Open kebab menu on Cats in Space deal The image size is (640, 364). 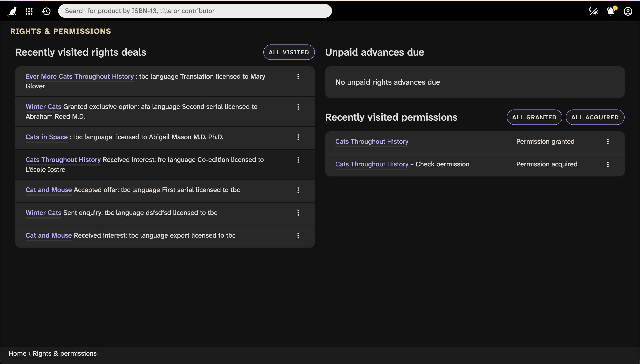pos(298,137)
